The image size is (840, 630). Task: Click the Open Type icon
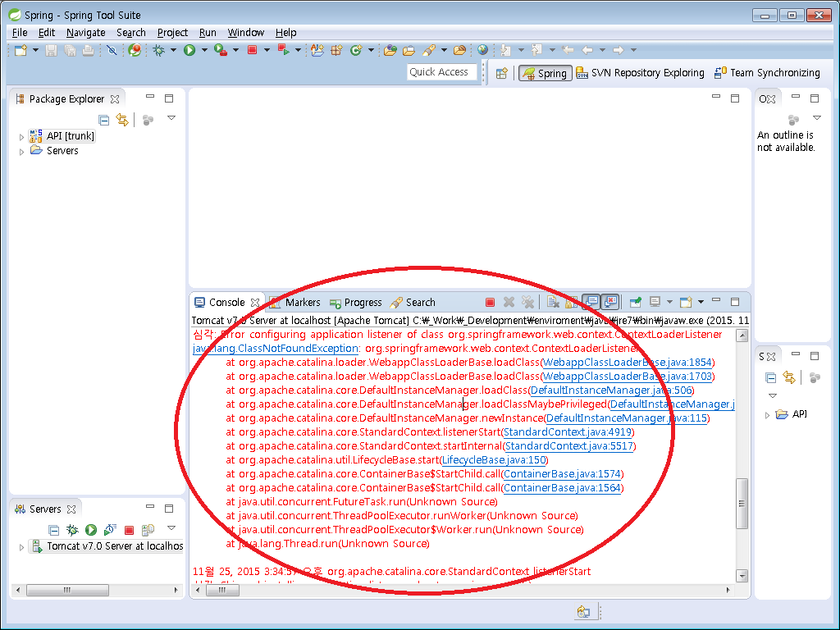(x=390, y=50)
